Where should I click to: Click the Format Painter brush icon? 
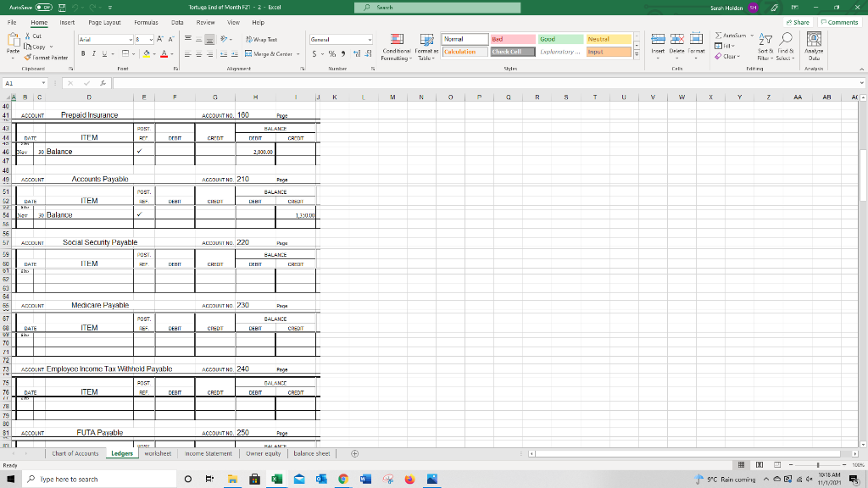tap(28, 58)
